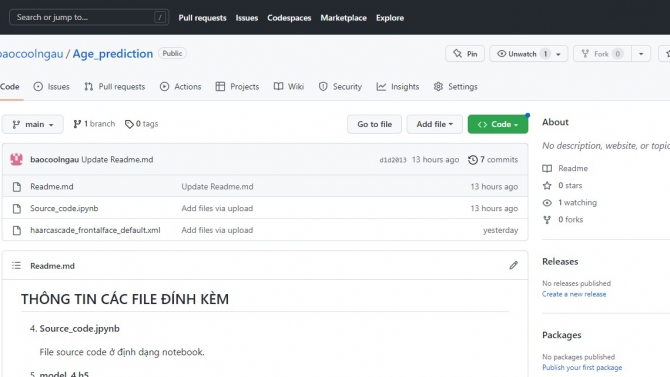
Task: Fork the repository
Action: click(x=602, y=54)
